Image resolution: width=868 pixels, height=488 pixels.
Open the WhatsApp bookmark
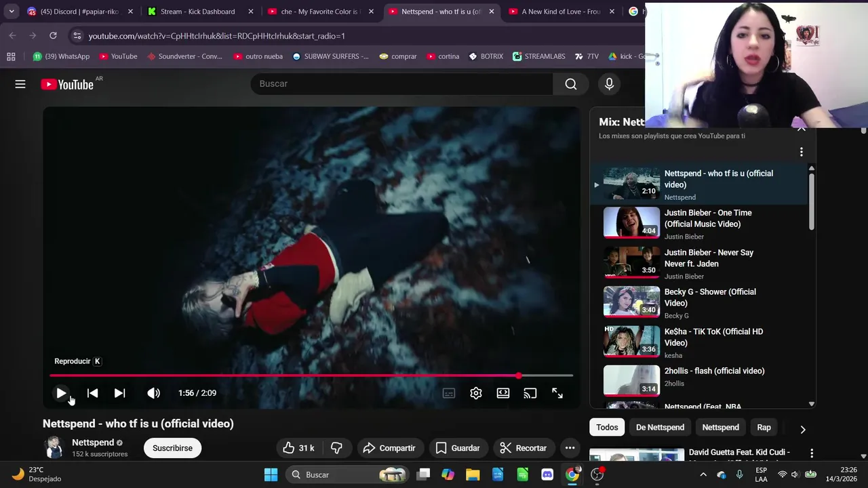62,56
